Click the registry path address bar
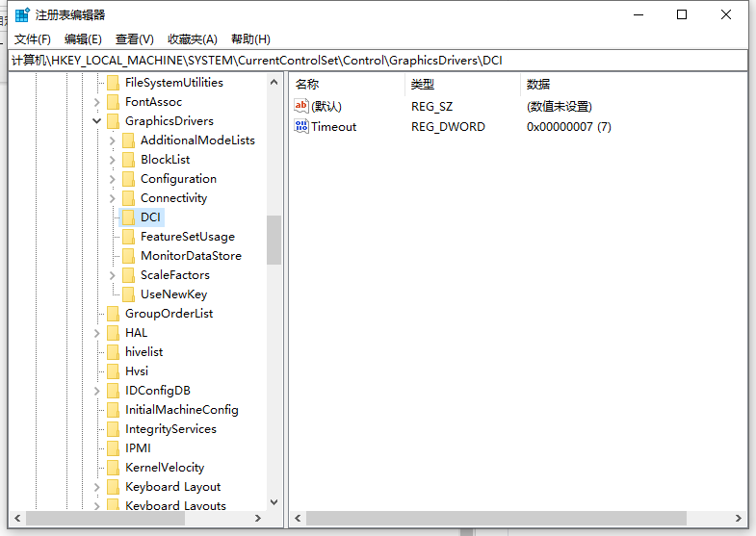This screenshot has width=756, height=536. (x=378, y=60)
